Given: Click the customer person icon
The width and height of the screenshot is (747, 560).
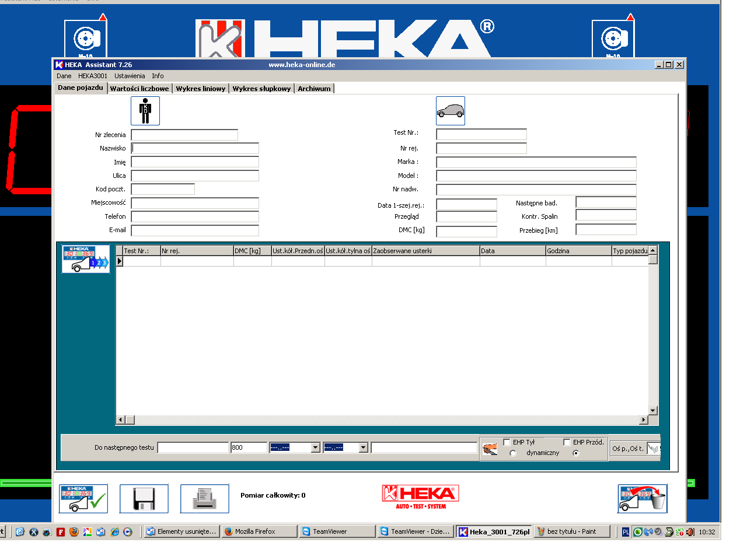Looking at the screenshot, I should tap(145, 111).
